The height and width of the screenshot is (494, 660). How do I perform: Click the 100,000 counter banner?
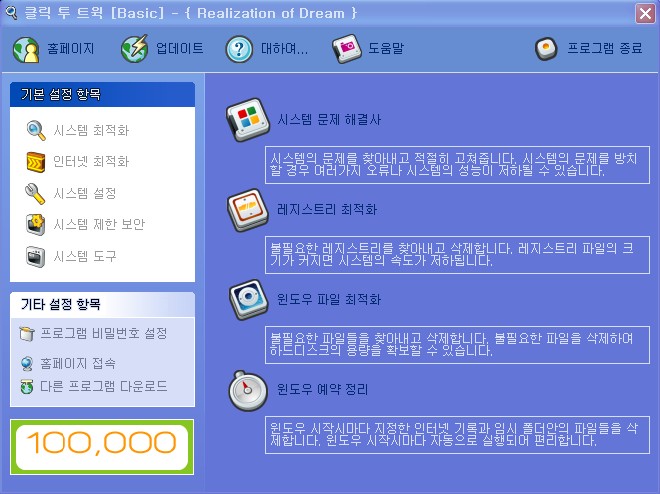pyautogui.click(x=102, y=447)
